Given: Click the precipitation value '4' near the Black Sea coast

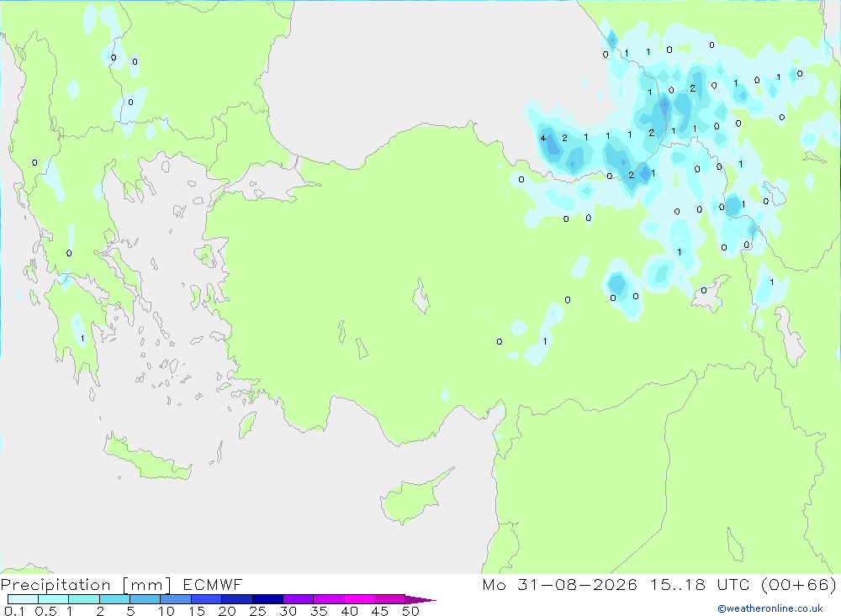Looking at the screenshot, I should tap(542, 139).
